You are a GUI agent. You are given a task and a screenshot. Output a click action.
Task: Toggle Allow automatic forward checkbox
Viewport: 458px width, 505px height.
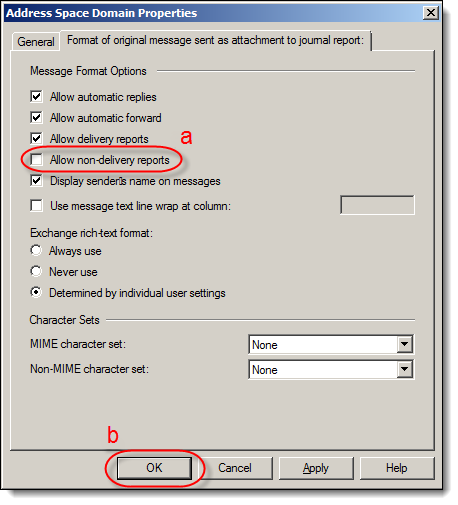[x=36, y=118]
